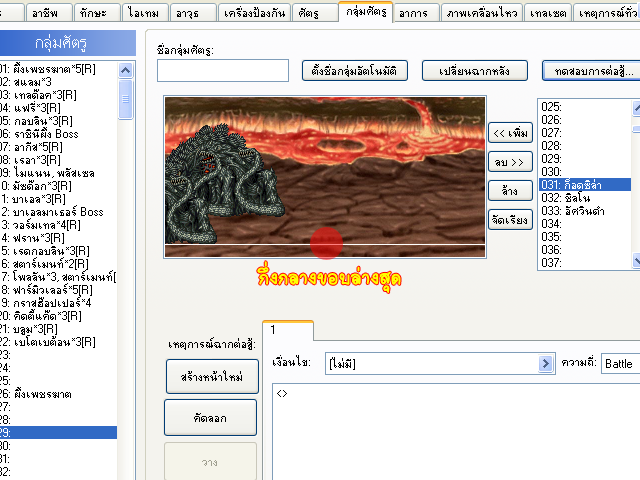Click the enemy sprite in battle preview
This screenshot has width=640, height=480.
tap(224, 184)
